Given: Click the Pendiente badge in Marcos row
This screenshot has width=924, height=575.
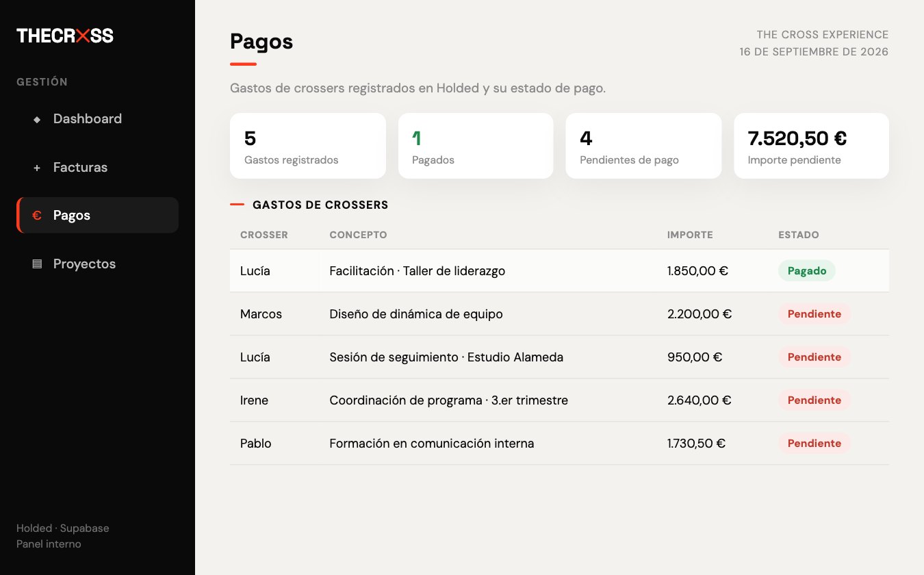Looking at the screenshot, I should click(814, 314).
